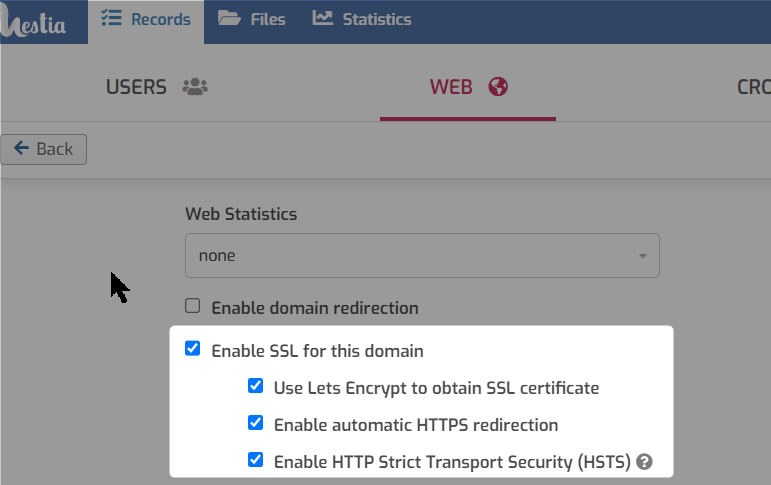
Task: Select the WEB tab label
Action: click(x=451, y=87)
